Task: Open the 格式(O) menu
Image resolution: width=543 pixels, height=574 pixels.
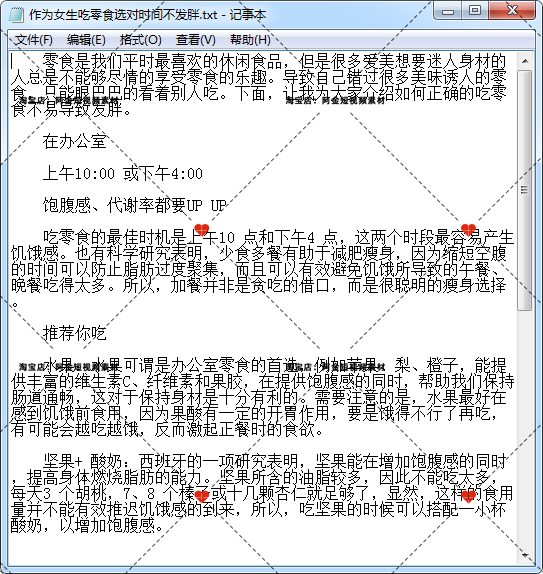Action: tap(141, 40)
